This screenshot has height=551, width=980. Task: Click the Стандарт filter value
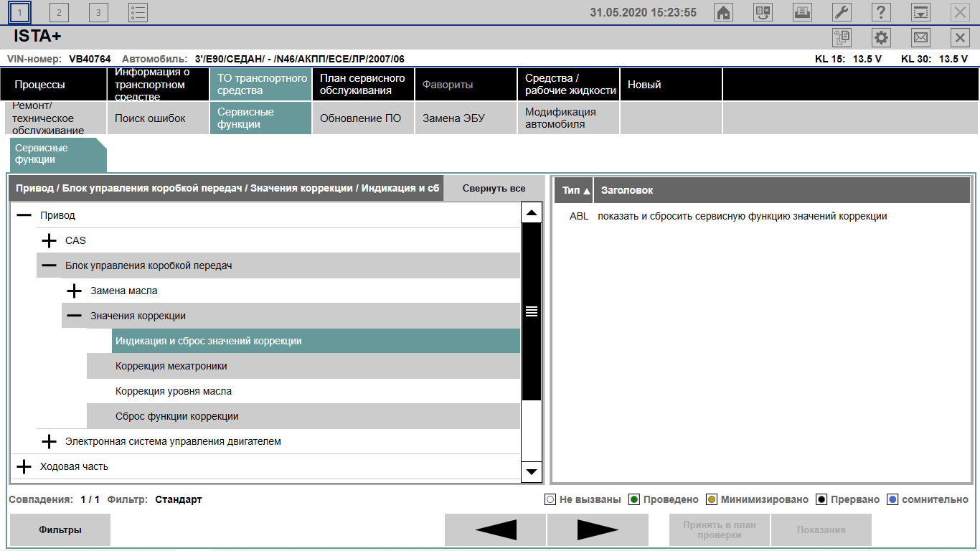point(179,499)
